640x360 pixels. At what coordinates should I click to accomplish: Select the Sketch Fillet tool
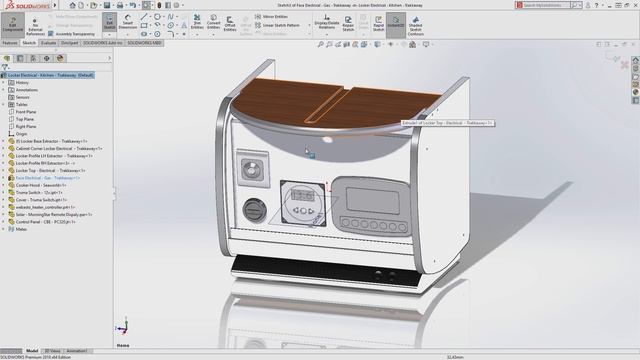pos(171,34)
